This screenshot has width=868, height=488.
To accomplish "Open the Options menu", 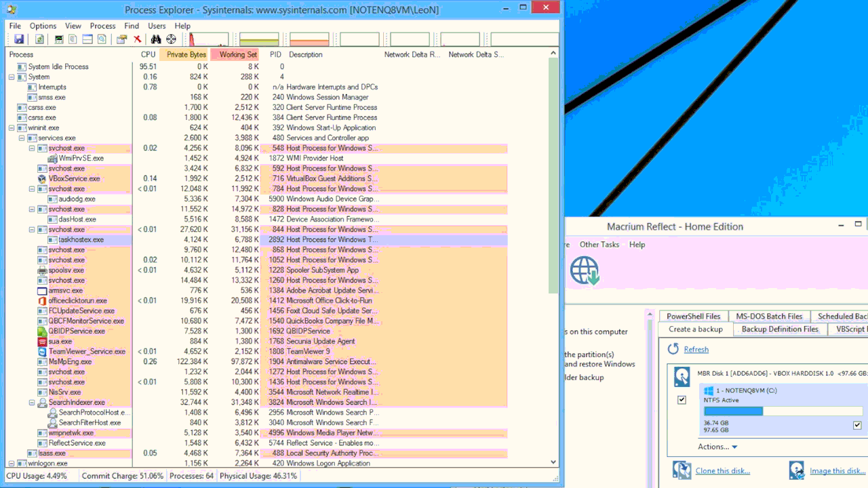I will [x=43, y=26].
